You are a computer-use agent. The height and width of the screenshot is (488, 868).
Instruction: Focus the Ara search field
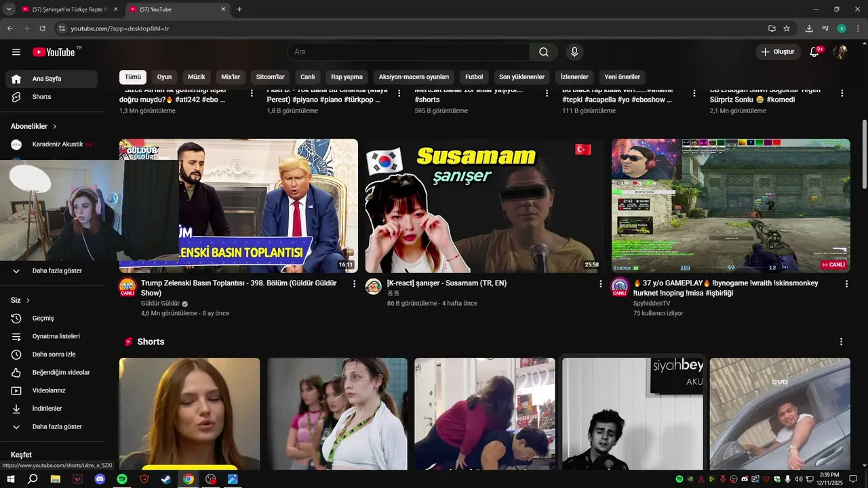(x=409, y=52)
